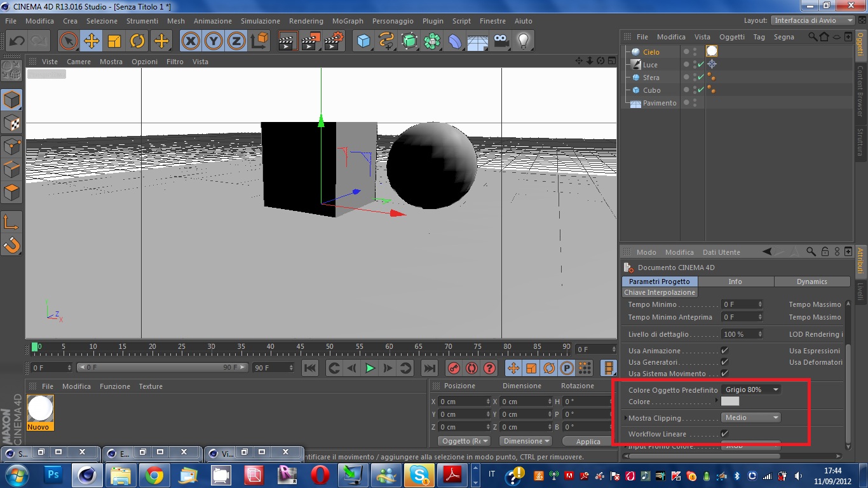The image size is (868, 488).
Task: Disable the Workflow Lineare checkbox
Action: coord(724,434)
